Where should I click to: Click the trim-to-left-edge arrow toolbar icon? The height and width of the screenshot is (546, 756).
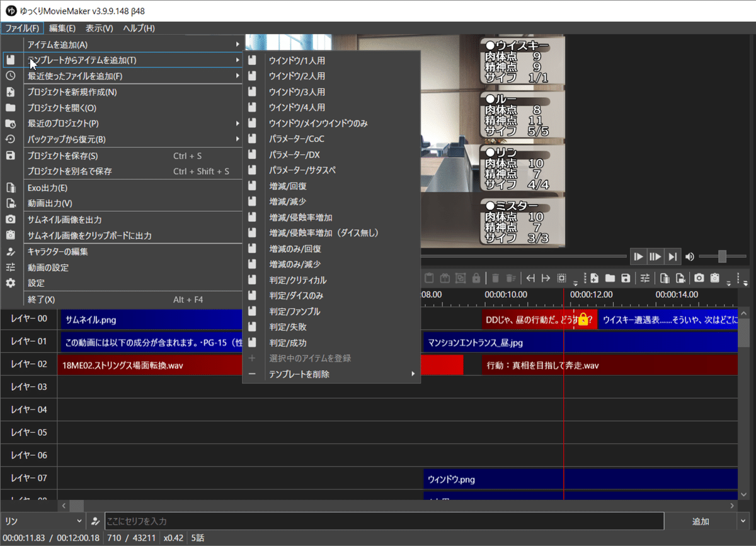pos(530,278)
